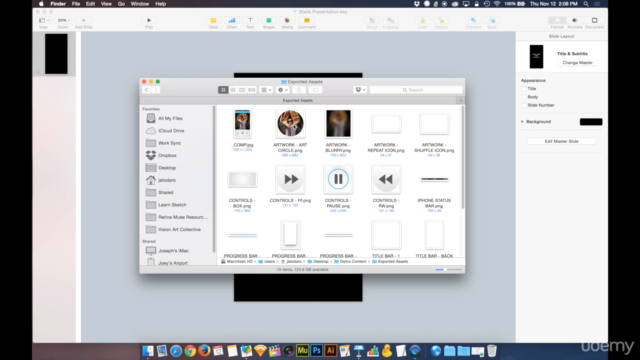Screen dimensions: 640x360
Task: Enable the Slide Number checkbox
Action: [524, 105]
